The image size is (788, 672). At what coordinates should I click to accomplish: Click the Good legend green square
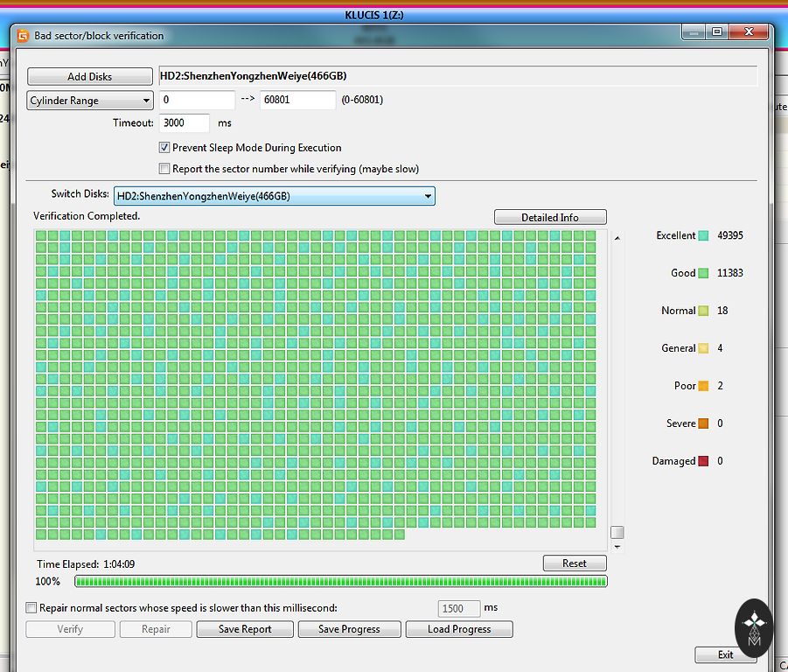coord(703,273)
